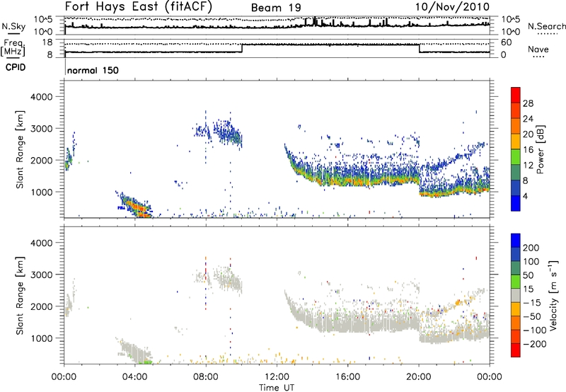
Task: Click the green segment of the power colorbar
Action: point(516,156)
